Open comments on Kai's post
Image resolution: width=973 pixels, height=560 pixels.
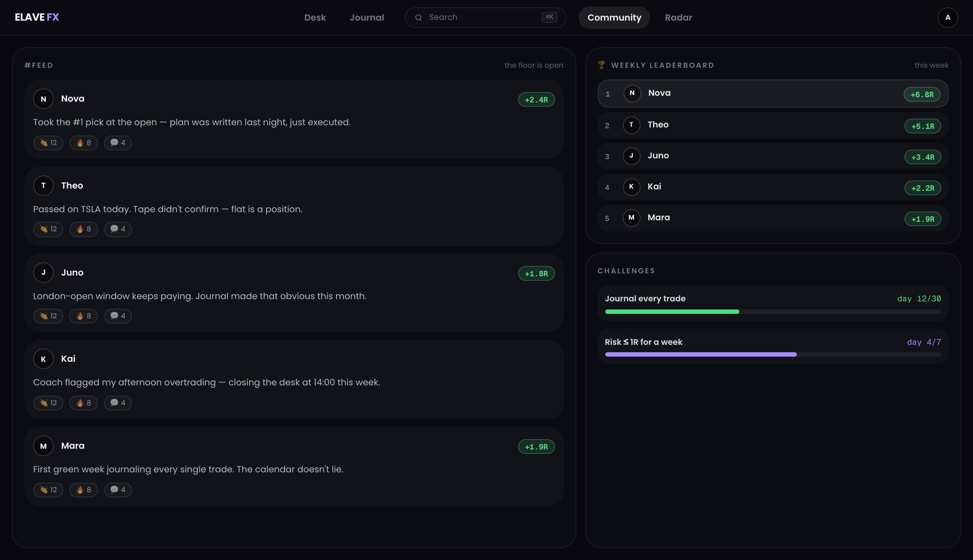point(118,403)
